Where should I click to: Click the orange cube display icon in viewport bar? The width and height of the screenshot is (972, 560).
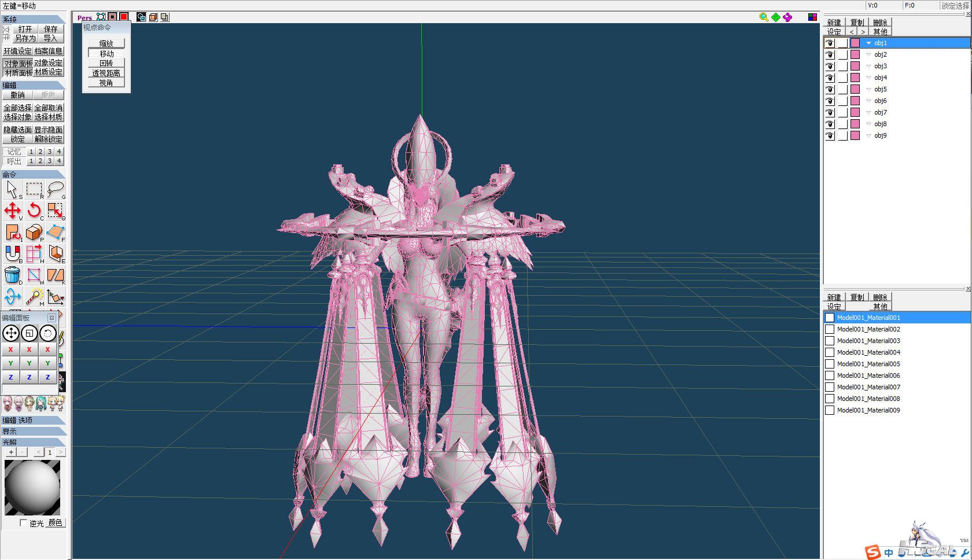153,17
